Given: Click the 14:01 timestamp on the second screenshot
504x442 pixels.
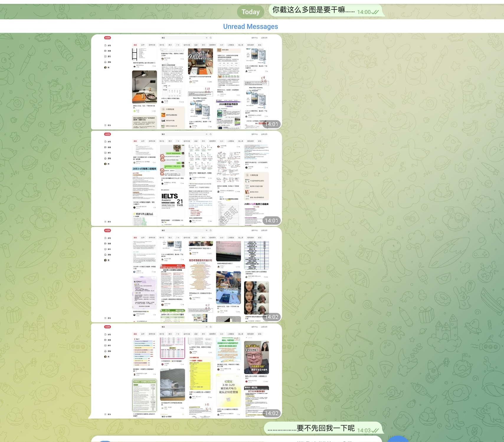Looking at the screenshot, I should [271, 221].
